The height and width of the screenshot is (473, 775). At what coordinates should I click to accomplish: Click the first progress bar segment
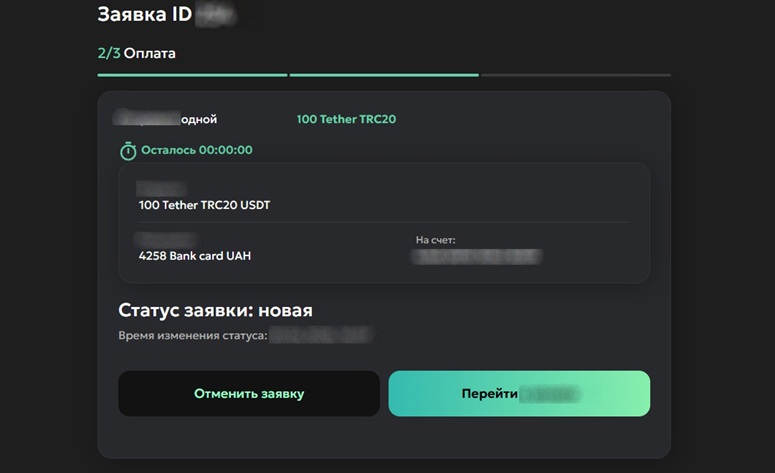pyautogui.click(x=192, y=75)
